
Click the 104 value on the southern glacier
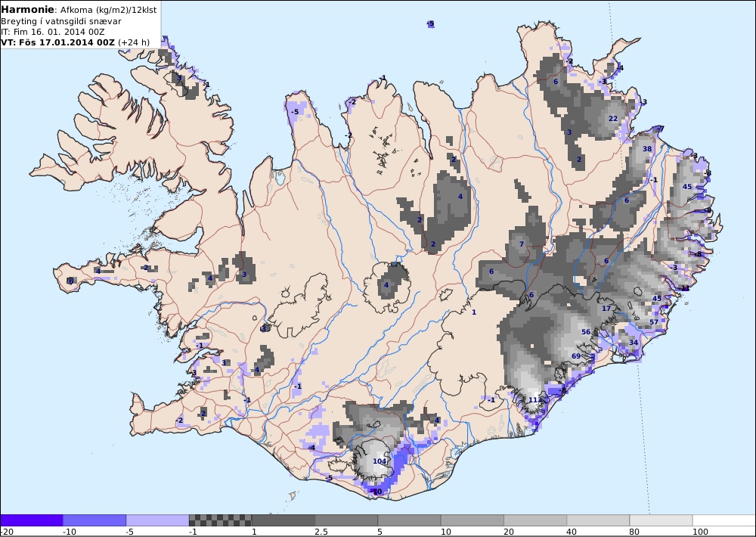(x=380, y=461)
